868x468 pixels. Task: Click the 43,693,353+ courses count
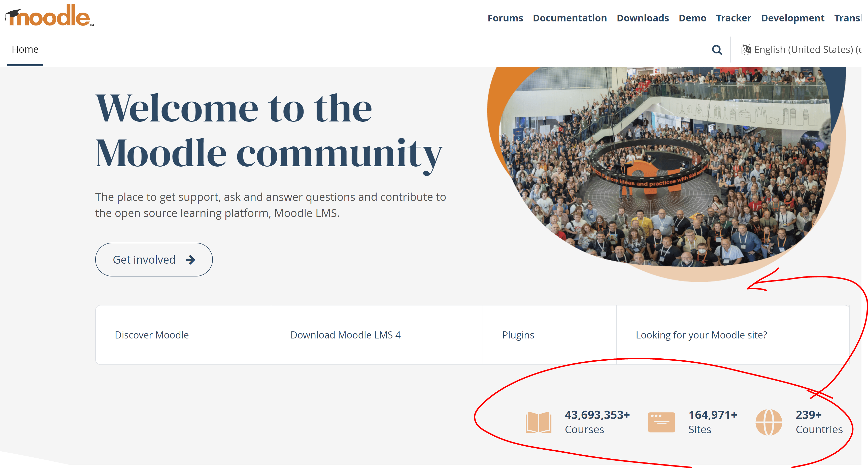click(x=597, y=415)
